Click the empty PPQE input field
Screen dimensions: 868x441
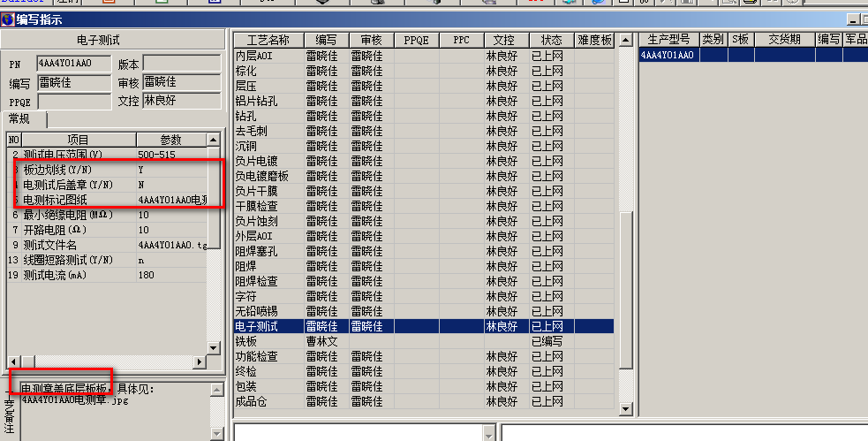74,102
